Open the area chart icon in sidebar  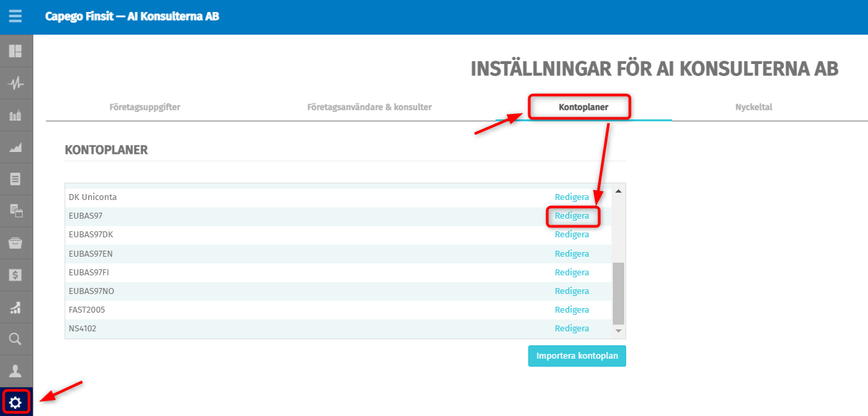click(x=15, y=147)
